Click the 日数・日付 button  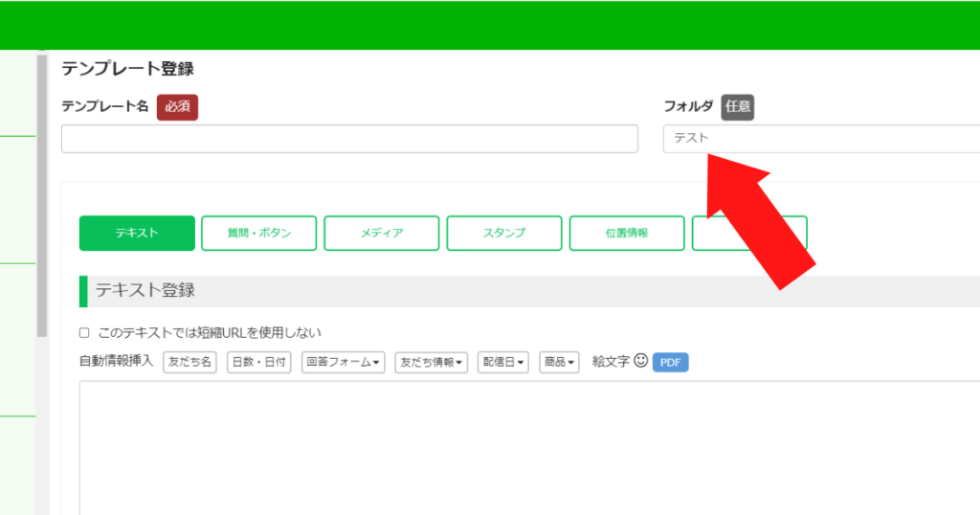(x=258, y=362)
